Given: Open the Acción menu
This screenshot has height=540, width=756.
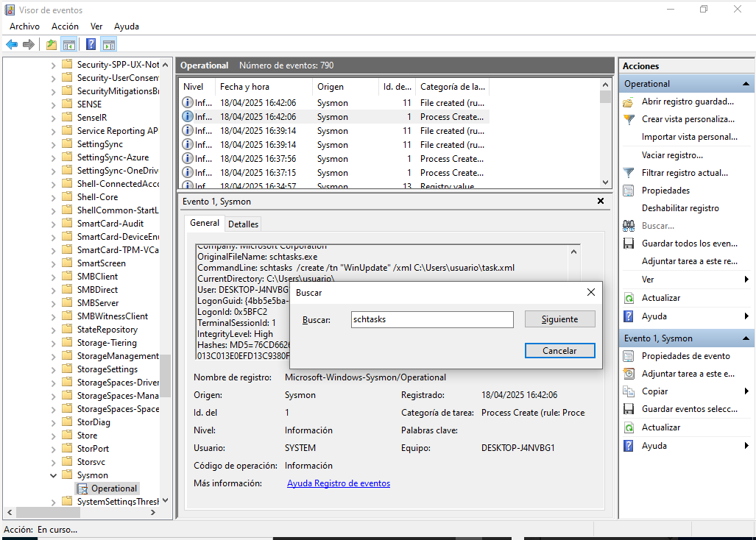Looking at the screenshot, I should pos(65,26).
